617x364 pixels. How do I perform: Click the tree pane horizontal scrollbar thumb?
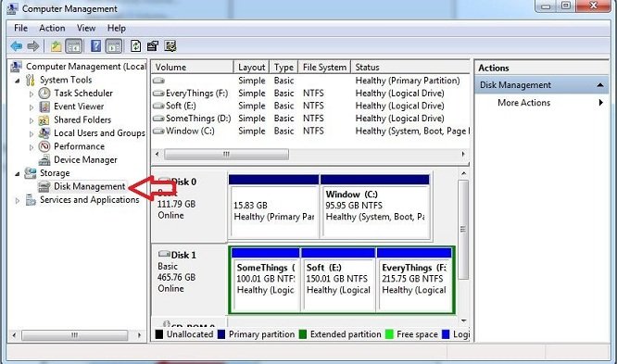(x=74, y=335)
